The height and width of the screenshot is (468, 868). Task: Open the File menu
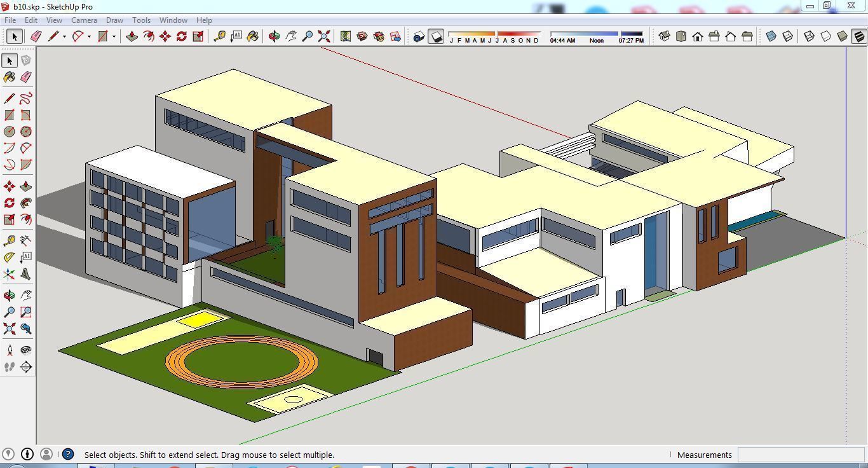tap(11, 20)
